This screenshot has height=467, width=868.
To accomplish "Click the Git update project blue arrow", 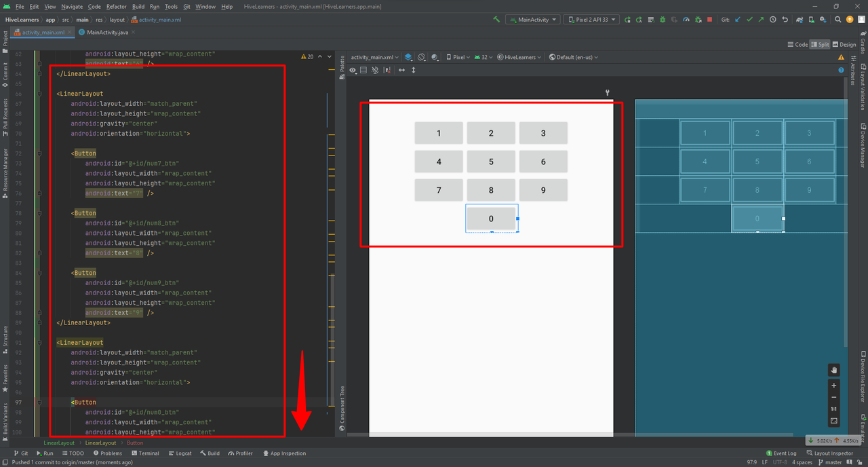I will click(737, 20).
